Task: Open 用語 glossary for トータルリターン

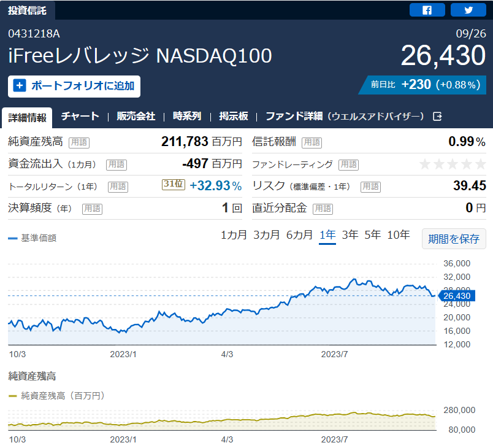Action: (118, 187)
